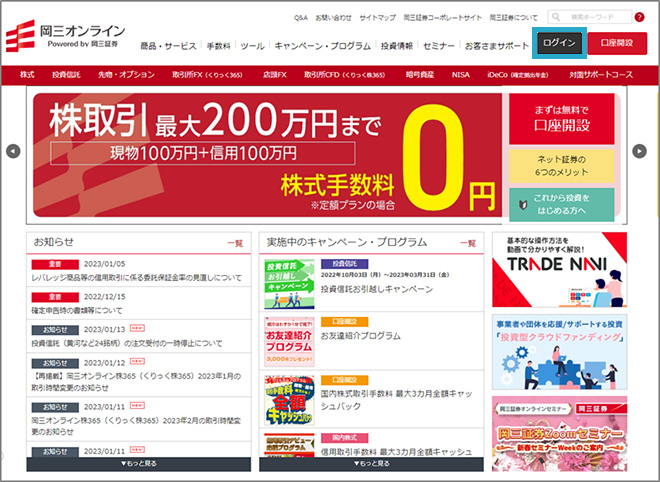Click 投資信託 purple campaign tag
Image resolution: width=660 pixels, height=482 pixels.
coord(344,264)
